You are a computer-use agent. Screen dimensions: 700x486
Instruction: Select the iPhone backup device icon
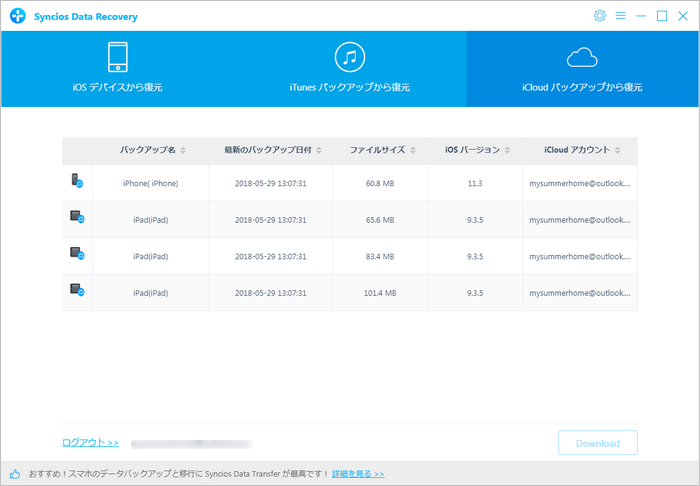click(x=77, y=180)
